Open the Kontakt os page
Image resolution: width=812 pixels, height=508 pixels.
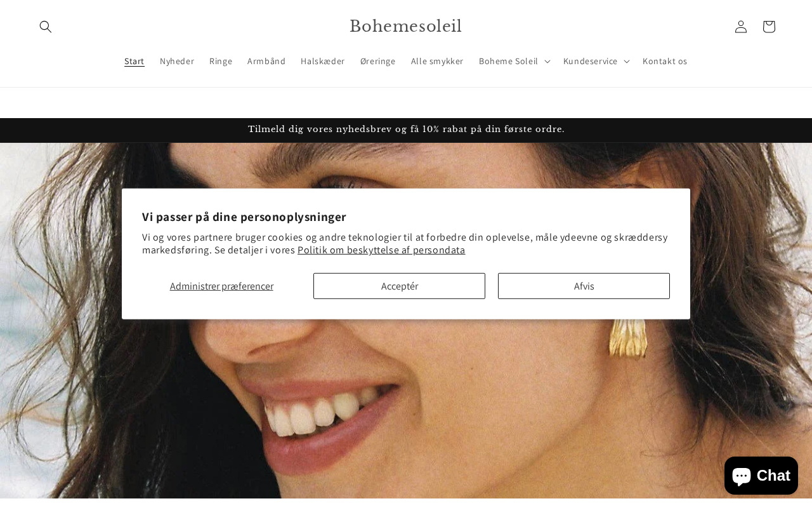point(665,61)
